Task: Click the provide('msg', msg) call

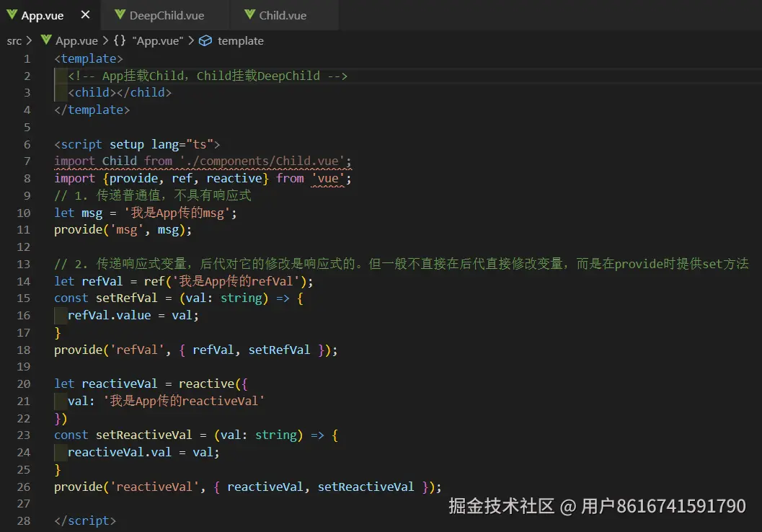Action: pyautogui.click(x=123, y=229)
